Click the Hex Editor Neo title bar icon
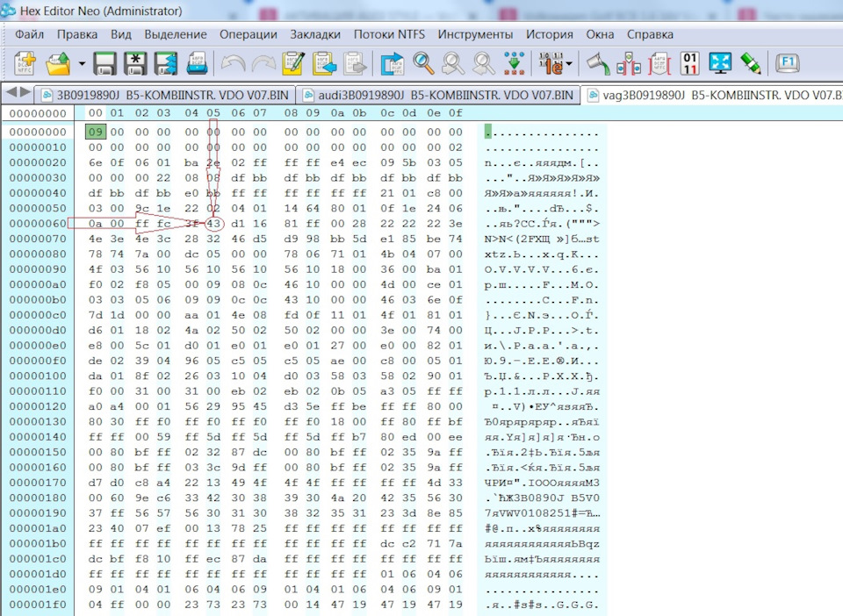Viewport: 843px width, 616px height. pos(8,11)
